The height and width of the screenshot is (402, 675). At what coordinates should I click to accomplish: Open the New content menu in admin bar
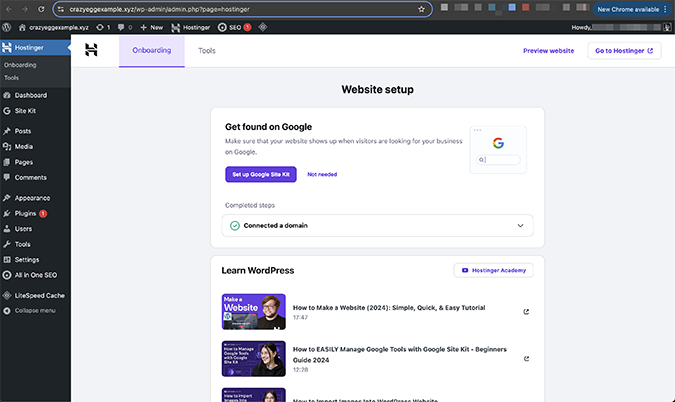coord(152,27)
